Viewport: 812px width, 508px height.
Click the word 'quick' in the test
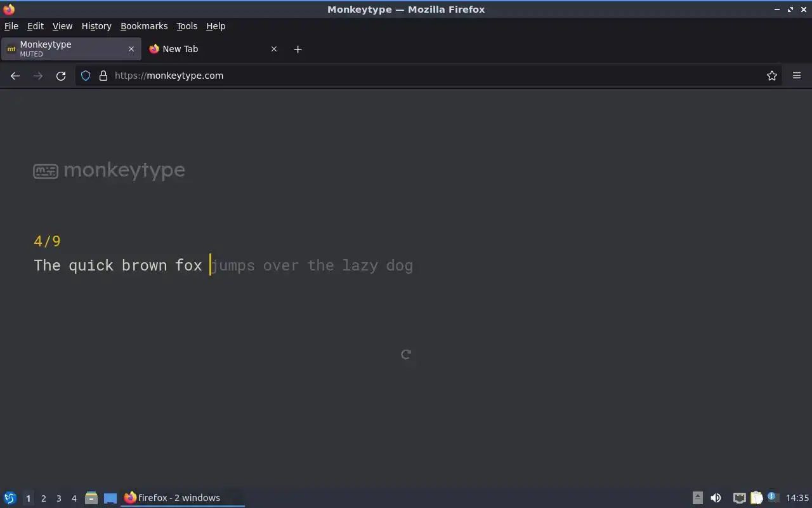coord(91,265)
